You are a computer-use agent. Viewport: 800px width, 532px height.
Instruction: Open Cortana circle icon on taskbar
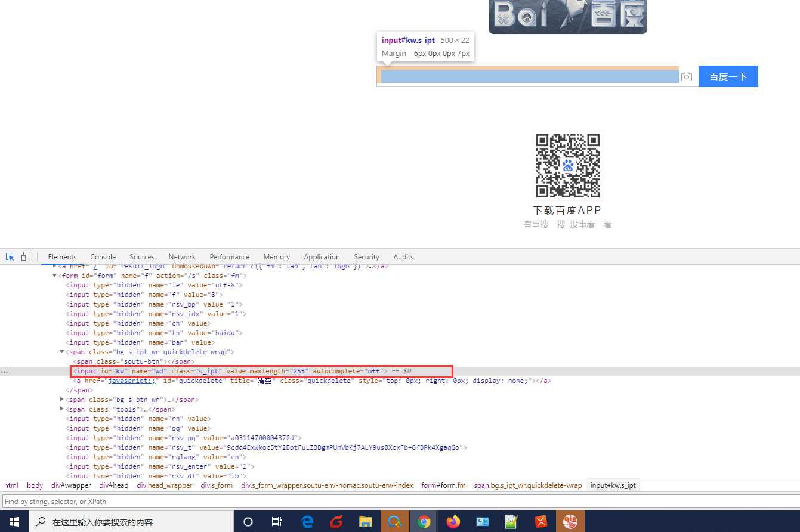point(248,521)
